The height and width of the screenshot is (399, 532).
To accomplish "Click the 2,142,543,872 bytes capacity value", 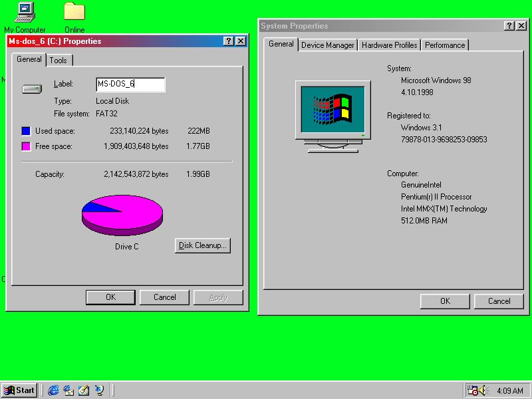I will coord(136,174).
